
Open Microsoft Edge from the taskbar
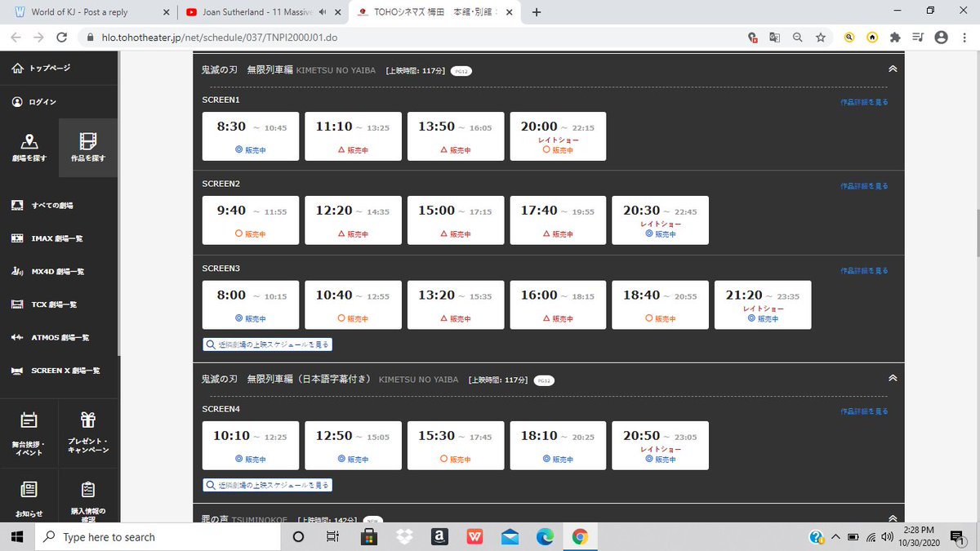coord(545,536)
